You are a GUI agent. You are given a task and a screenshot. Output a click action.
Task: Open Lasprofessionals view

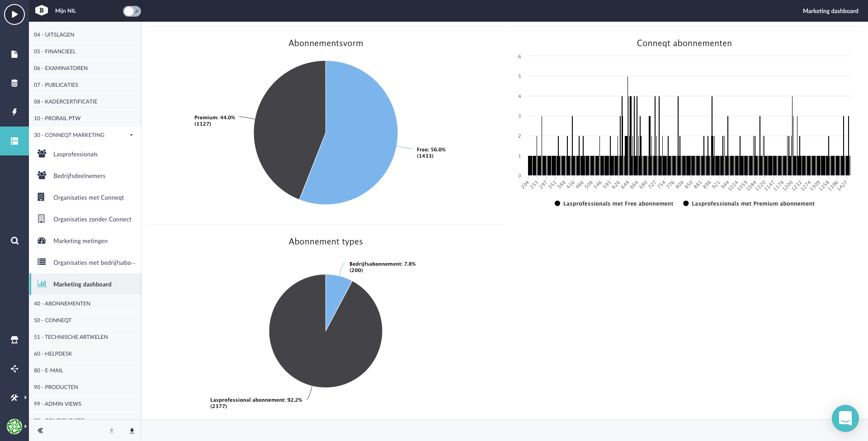85,154
